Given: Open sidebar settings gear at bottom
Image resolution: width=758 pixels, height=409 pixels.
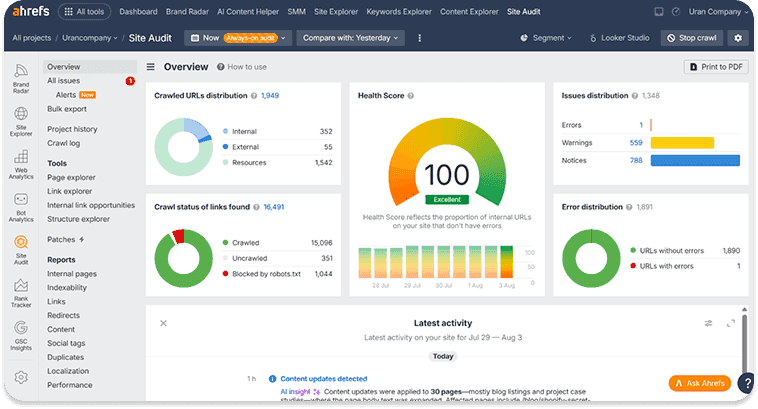Looking at the screenshot, I should click(x=21, y=377).
